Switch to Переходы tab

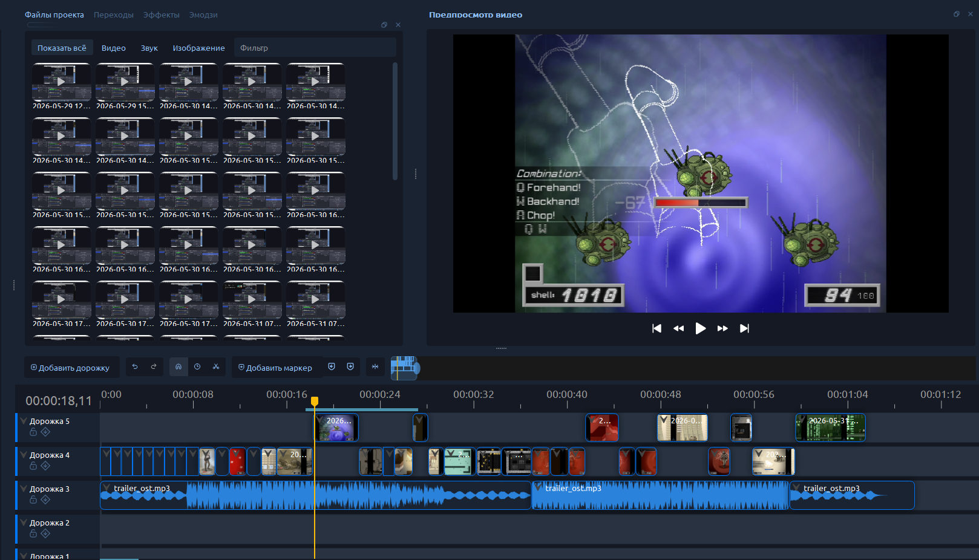click(x=114, y=15)
